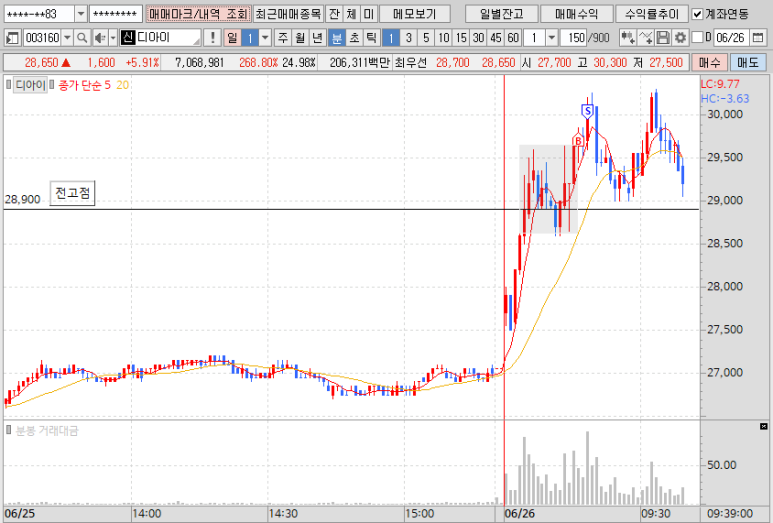773x523 pixels.
Task: Toggle the 일 daily chart button
Action: click(232, 38)
